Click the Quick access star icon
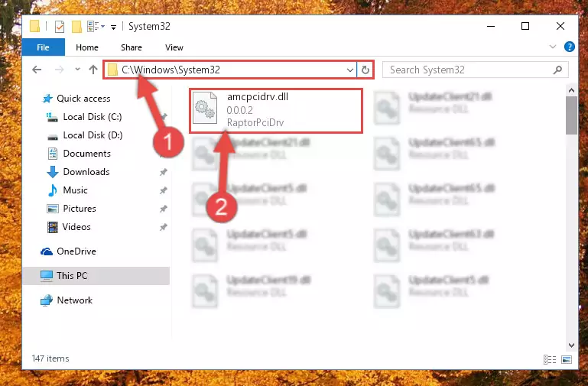This screenshot has width=588, height=386. (47, 99)
